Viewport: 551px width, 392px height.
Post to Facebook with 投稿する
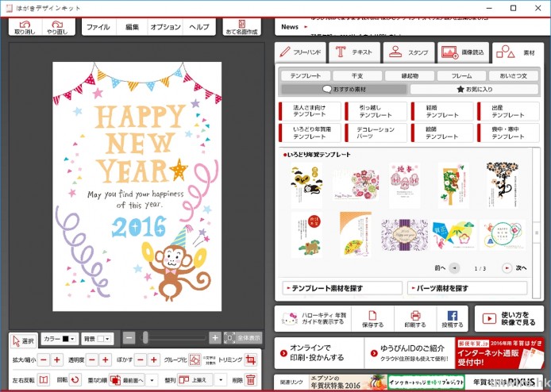[453, 318]
